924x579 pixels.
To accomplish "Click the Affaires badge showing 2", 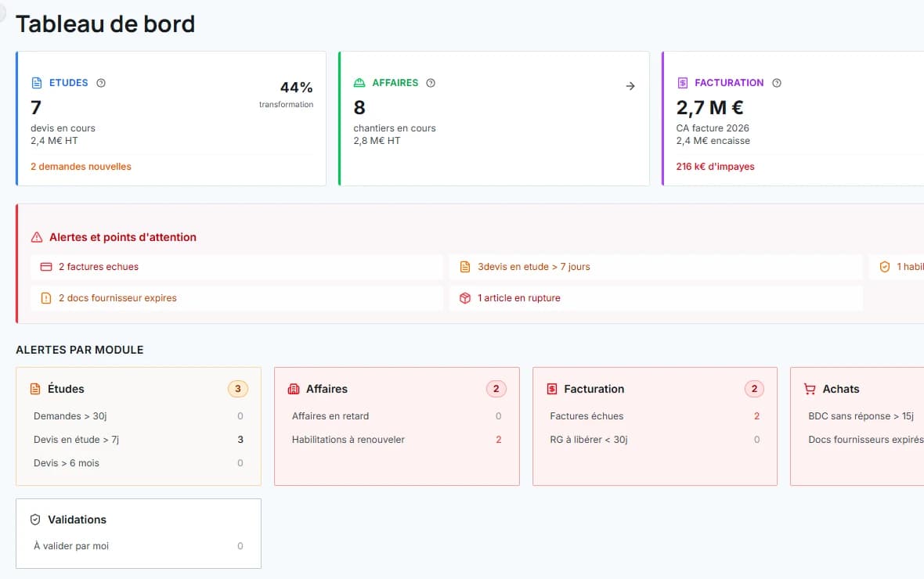I will tap(496, 389).
